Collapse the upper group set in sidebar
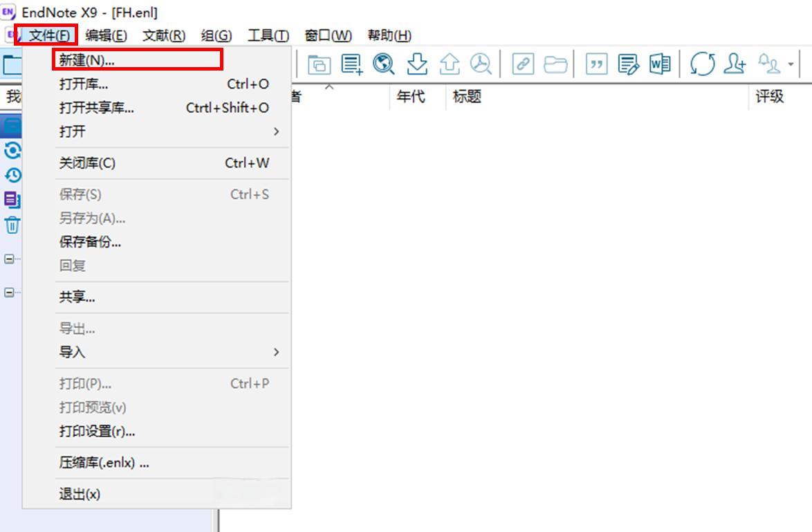Viewport: 812px width, 532px height. [9, 259]
